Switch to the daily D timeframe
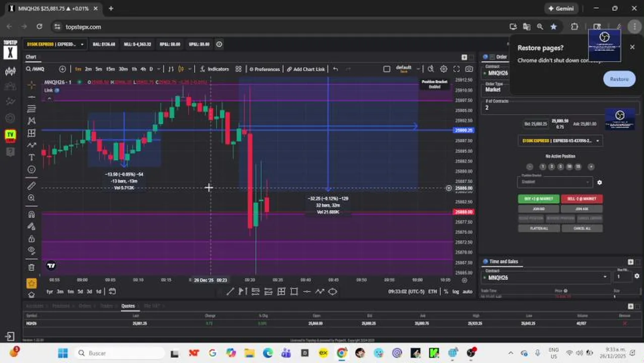The image size is (644, 363). pos(151,69)
